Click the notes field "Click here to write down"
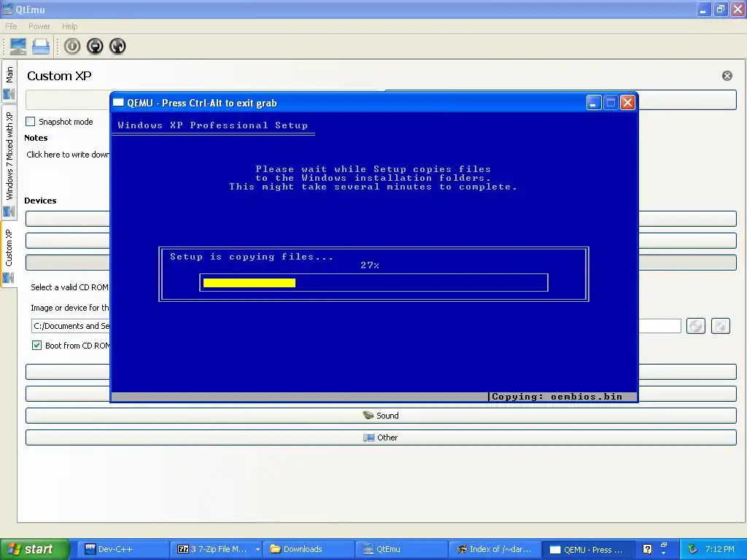The image size is (747, 560). click(x=68, y=155)
